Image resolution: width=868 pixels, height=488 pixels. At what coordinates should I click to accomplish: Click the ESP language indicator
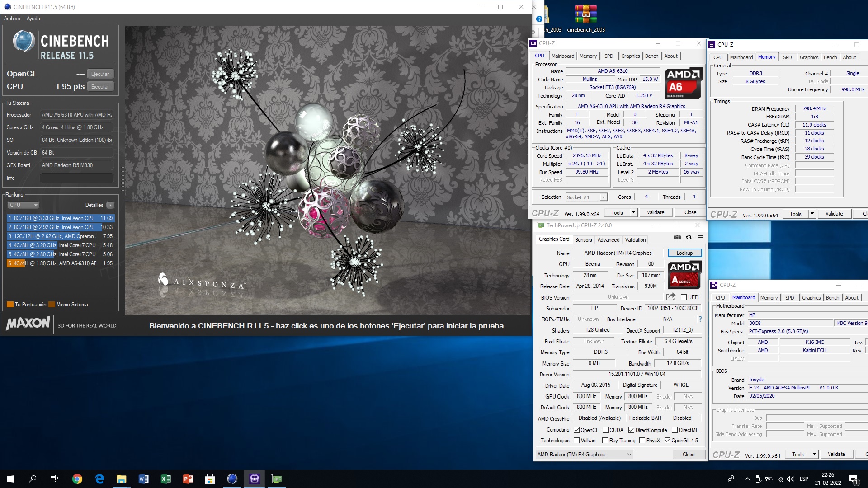point(804,479)
